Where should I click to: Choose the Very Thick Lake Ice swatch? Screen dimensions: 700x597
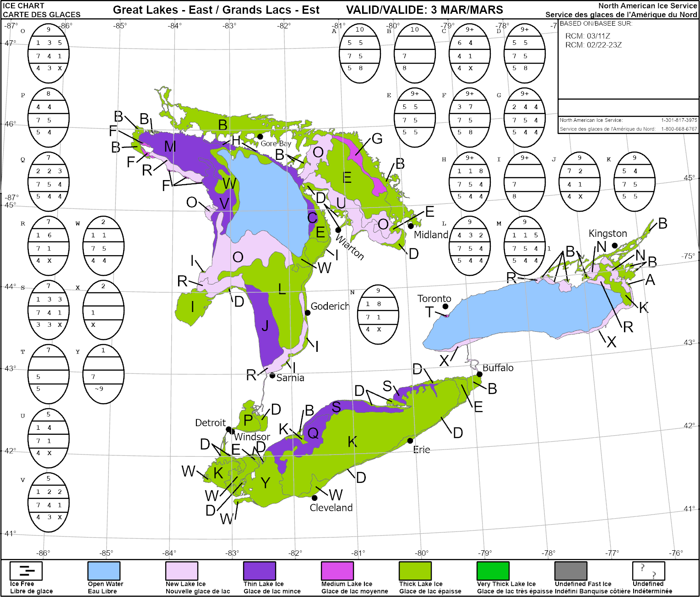[x=493, y=571]
